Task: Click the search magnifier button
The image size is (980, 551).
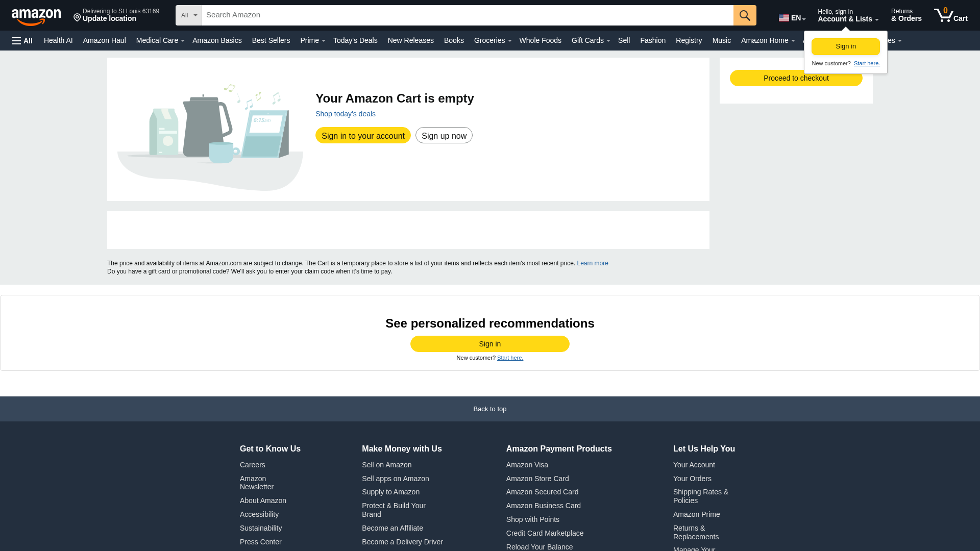Action: click(x=745, y=15)
